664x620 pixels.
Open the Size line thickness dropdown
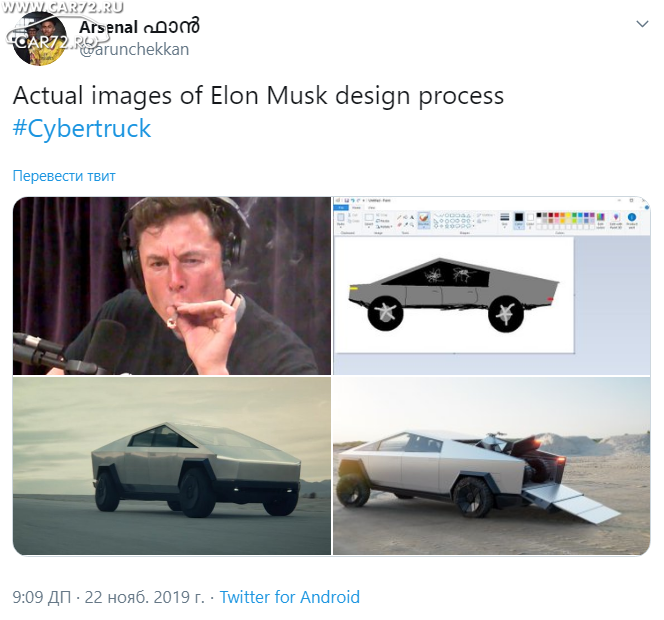point(504,220)
